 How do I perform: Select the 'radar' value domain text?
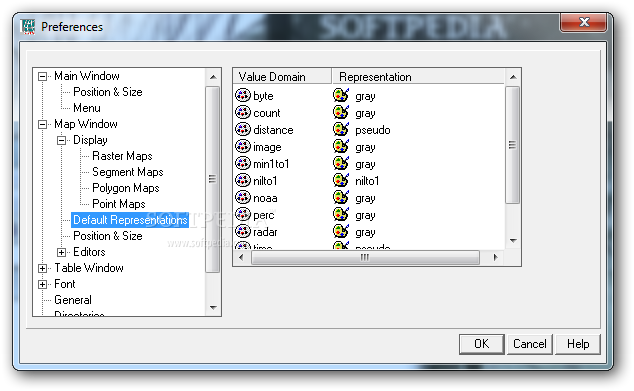(265, 232)
